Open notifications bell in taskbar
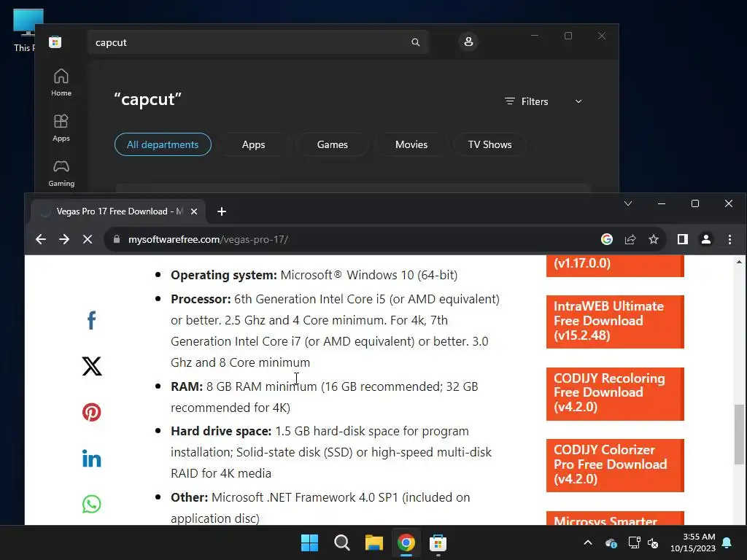747x560 pixels. coord(727,542)
